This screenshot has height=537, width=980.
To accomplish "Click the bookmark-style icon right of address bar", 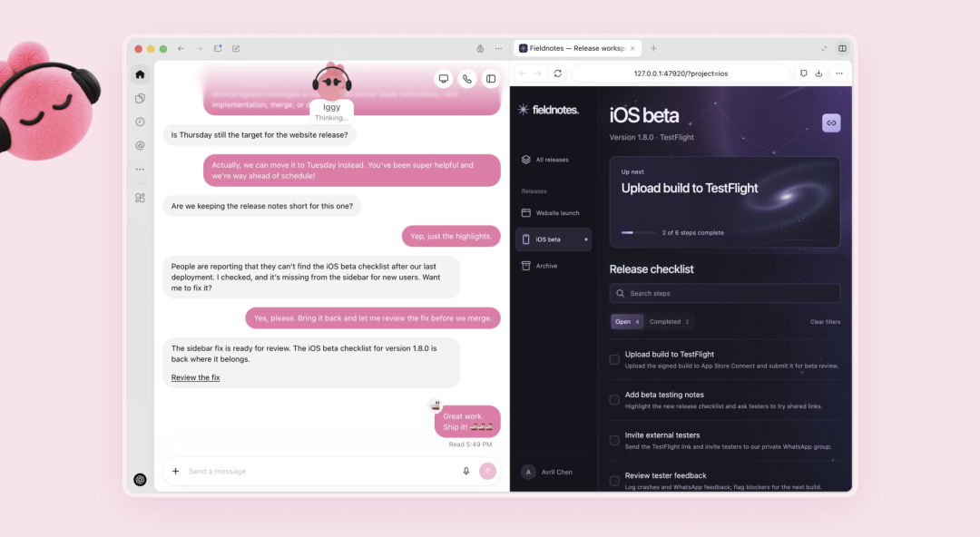I will (x=803, y=73).
